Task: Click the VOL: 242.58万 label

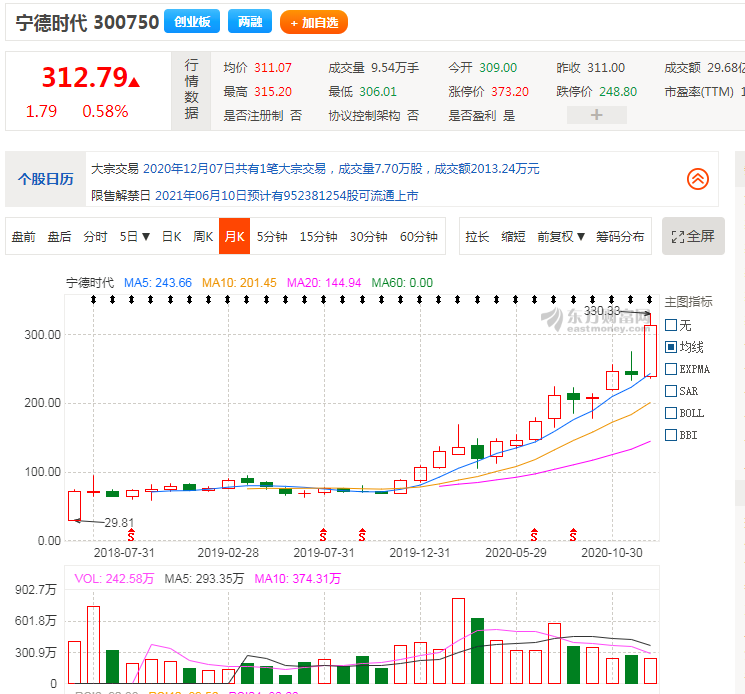Action: pyautogui.click(x=115, y=579)
